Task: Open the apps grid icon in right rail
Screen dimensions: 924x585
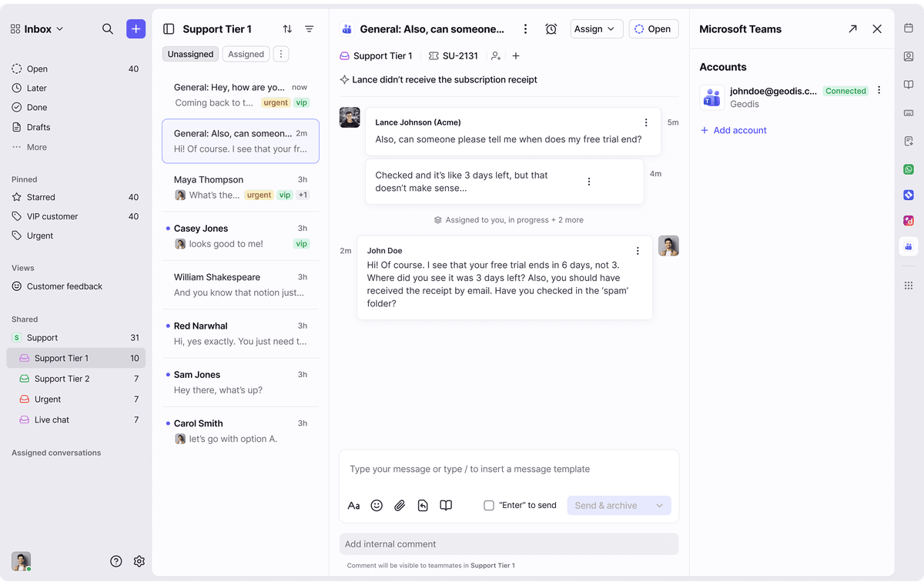Action: (909, 286)
